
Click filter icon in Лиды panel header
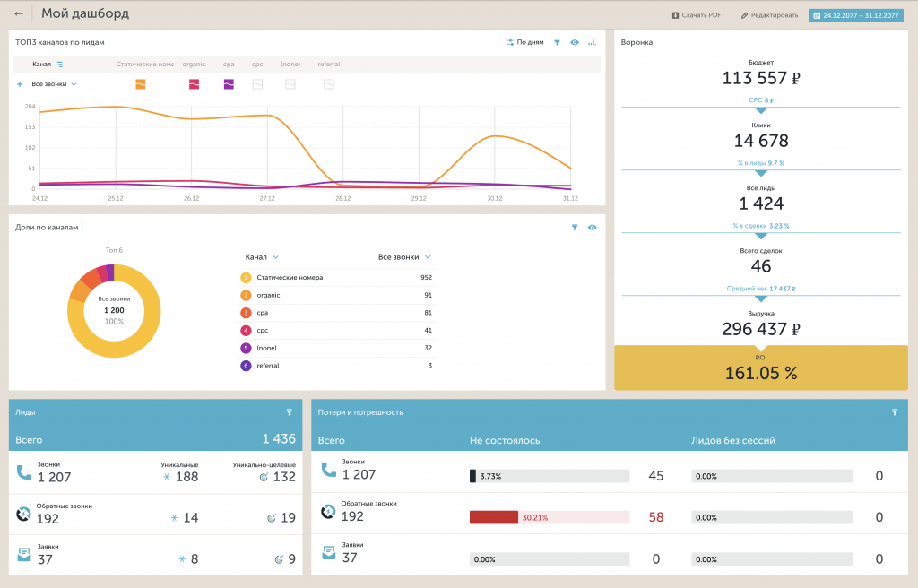click(x=290, y=412)
